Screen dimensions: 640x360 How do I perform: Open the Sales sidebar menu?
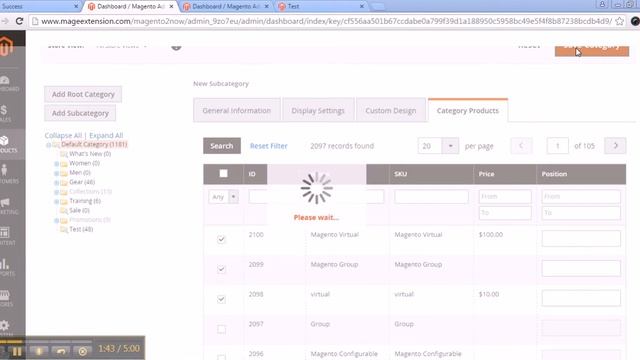pyautogui.click(x=6, y=114)
